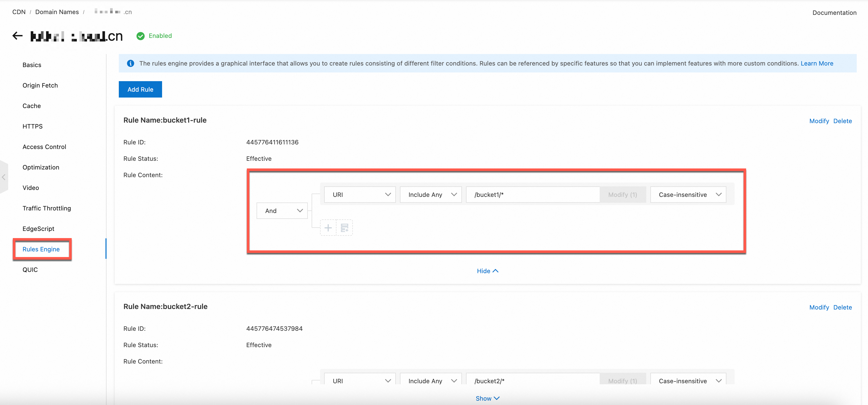Open the Rules Engine sidebar item

point(41,249)
